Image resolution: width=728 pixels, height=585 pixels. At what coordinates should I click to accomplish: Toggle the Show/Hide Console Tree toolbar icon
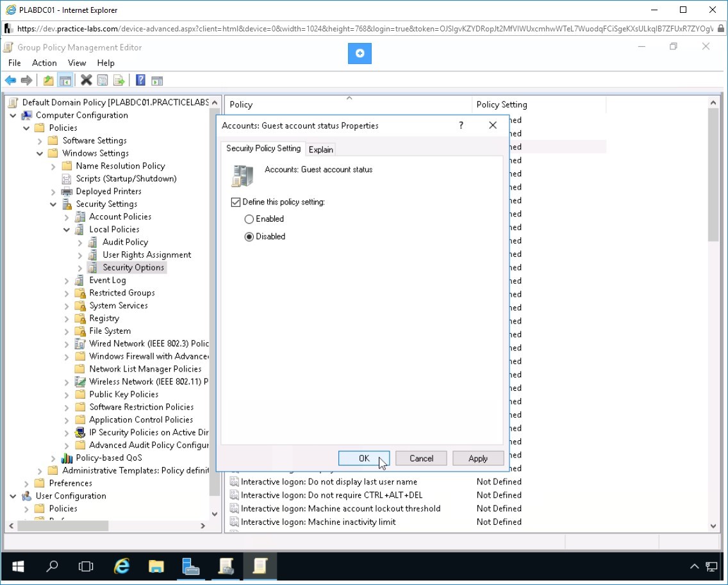[65, 80]
